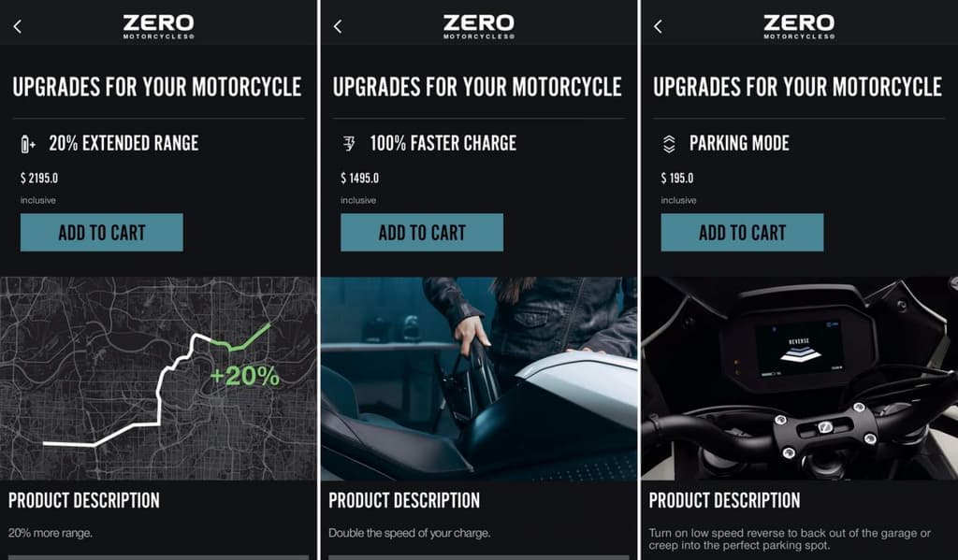Tap Zero Motorcycles logo above Faster Charge
The image size is (958, 560).
(x=478, y=26)
